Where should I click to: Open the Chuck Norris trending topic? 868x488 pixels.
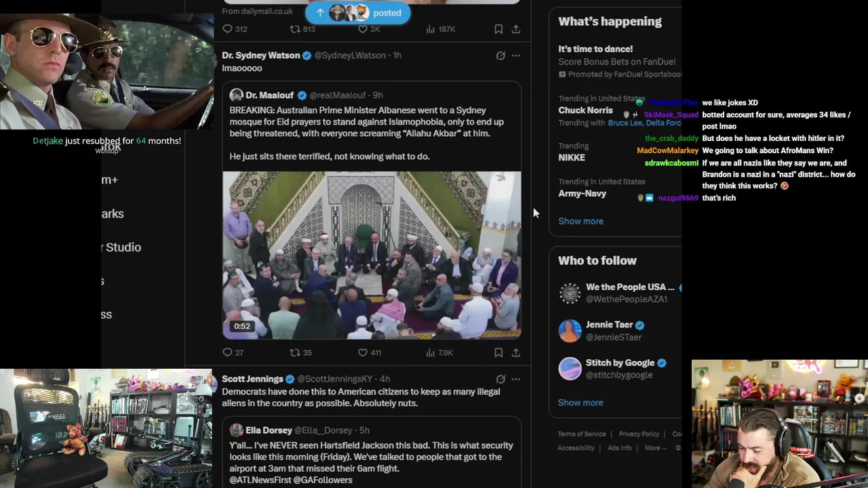[585, 110]
